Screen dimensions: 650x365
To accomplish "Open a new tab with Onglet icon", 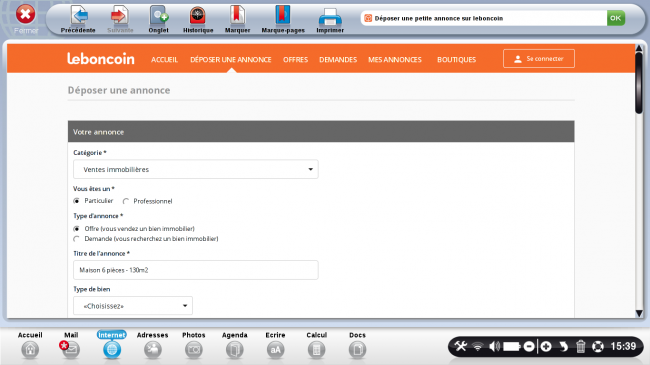I will tap(158, 15).
